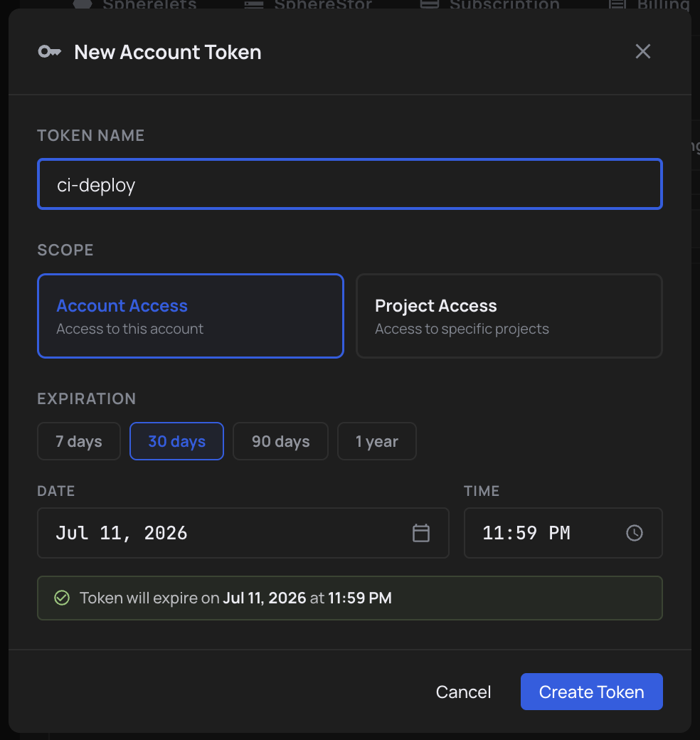This screenshot has height=740, width=700.
Task: Open calendar picker in Date field
Action: click(x=420, y=533)
